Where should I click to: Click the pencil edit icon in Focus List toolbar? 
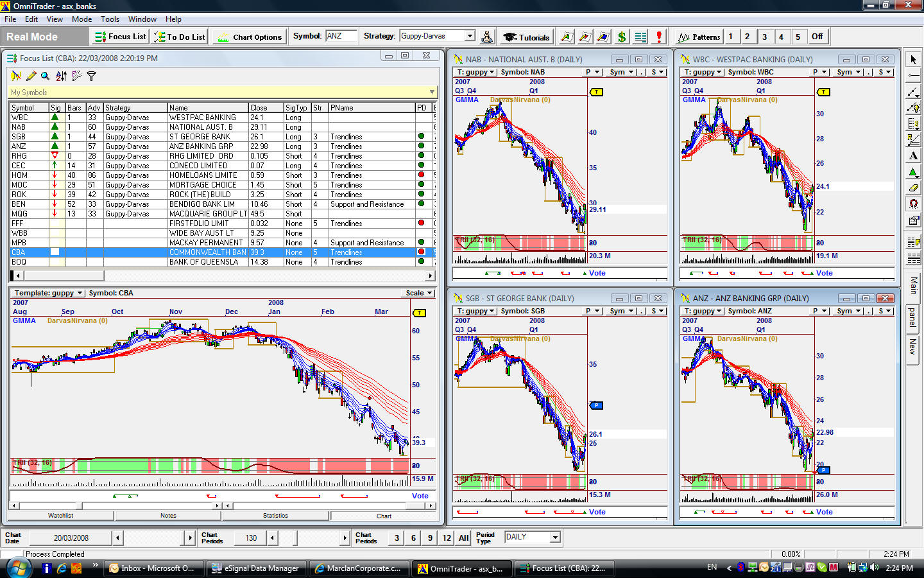pyautogui.click(x=30, y=76)
